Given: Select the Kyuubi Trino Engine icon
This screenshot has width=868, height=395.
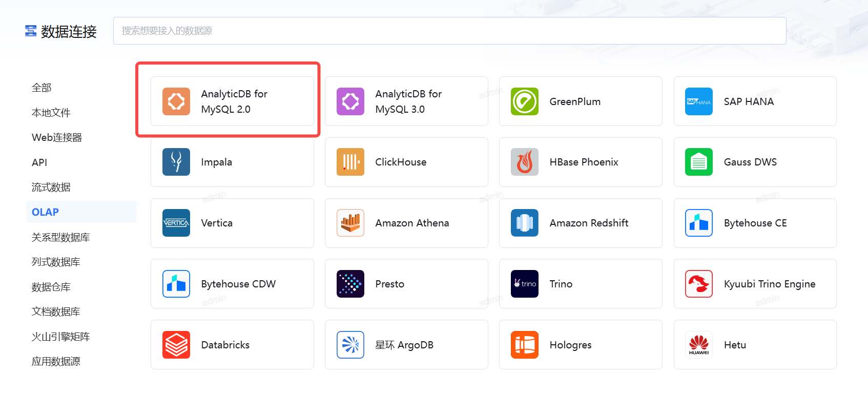Looking at the screenshot, I should tap(698, 284).
